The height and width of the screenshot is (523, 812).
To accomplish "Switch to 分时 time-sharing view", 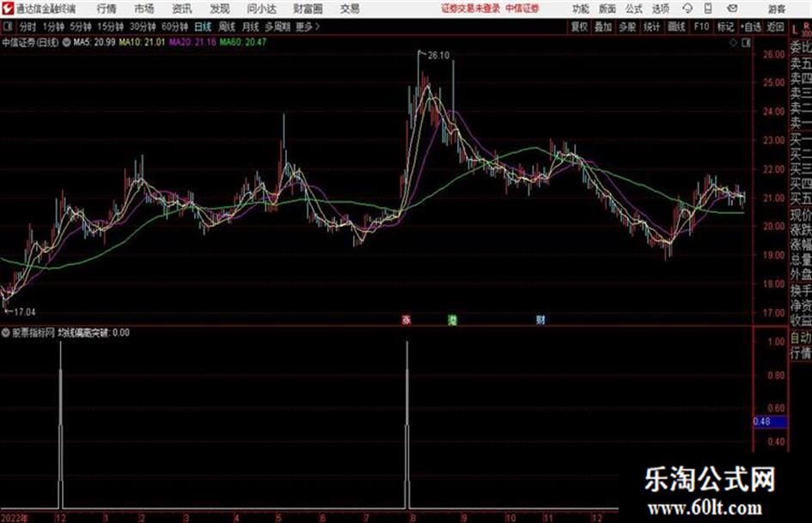I will click(x=28, y=27).
